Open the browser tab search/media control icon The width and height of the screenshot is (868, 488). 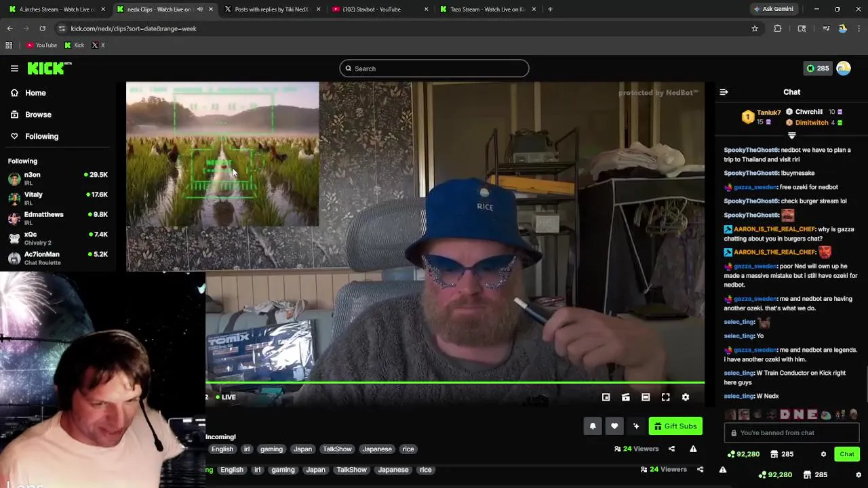pyautogui.click(x=826, y=28)
